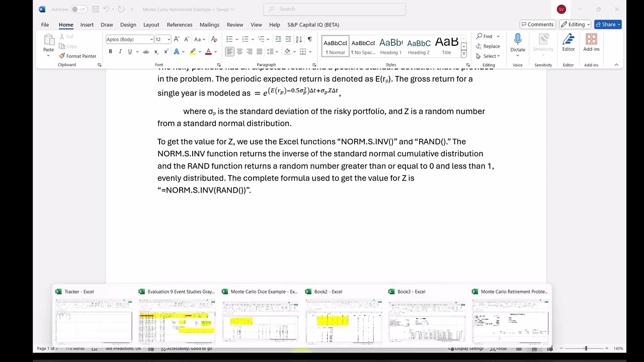Increase paragraph indent
Image resolution: width=644 pixels, height=362 pixels.
(288, 39)
